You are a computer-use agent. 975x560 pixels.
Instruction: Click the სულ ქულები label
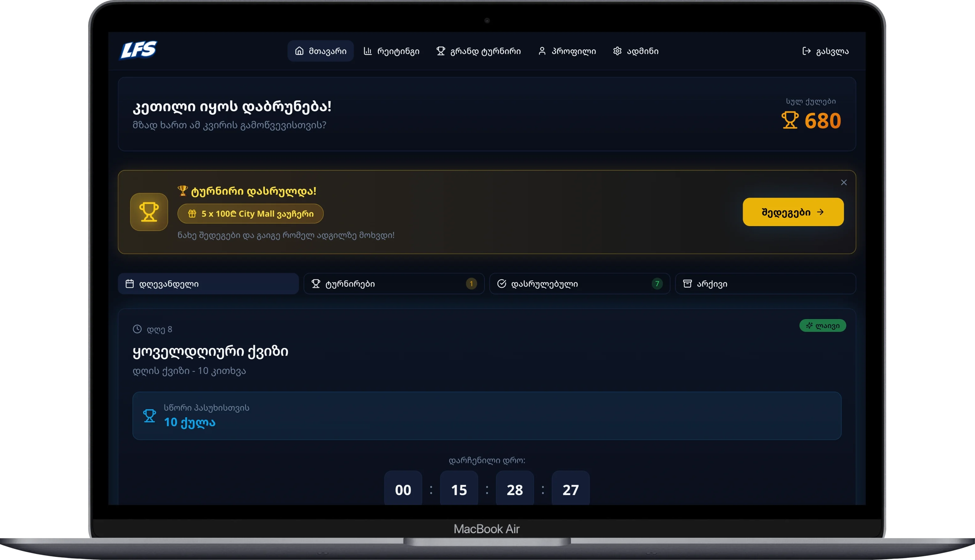tap(811, 102)
